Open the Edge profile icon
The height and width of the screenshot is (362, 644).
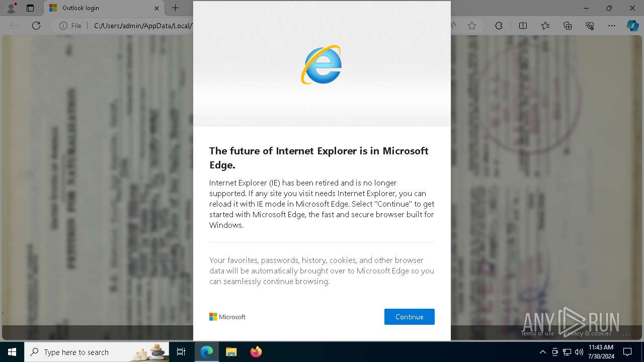(11, 8)
